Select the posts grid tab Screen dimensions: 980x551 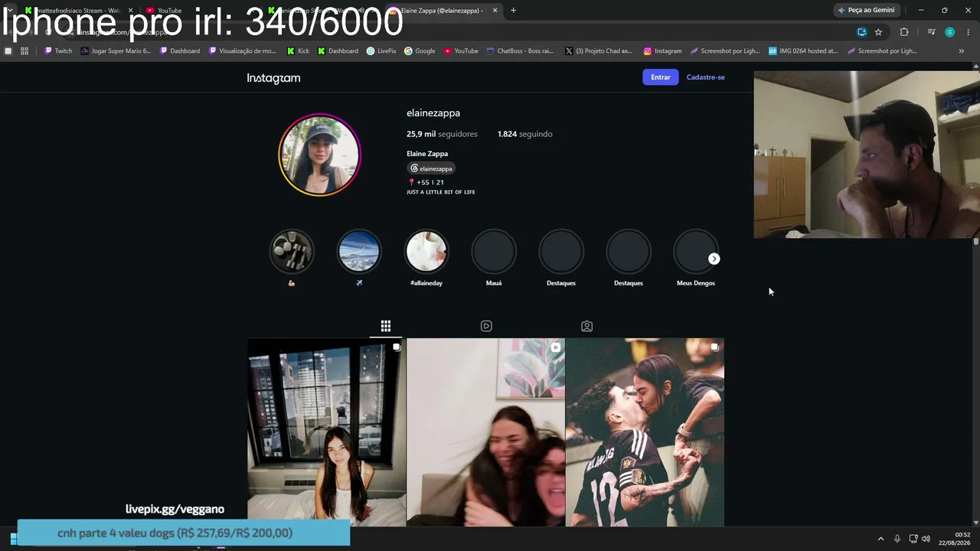click(386, 326)
